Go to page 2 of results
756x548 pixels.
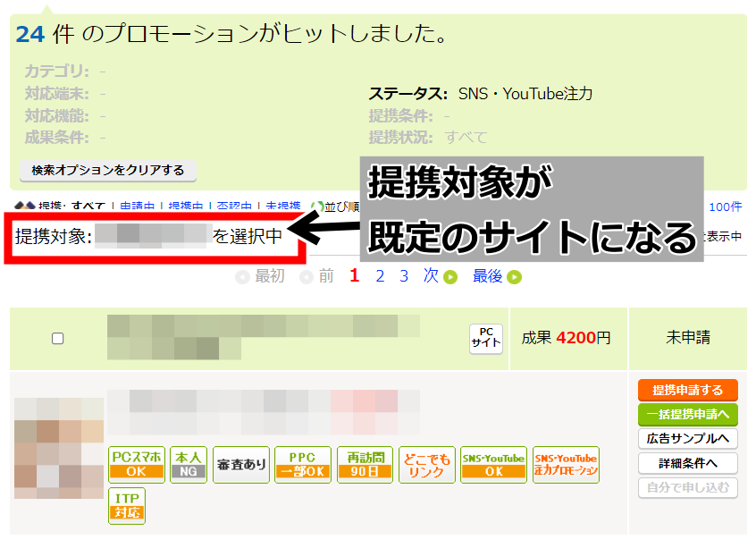380,276
